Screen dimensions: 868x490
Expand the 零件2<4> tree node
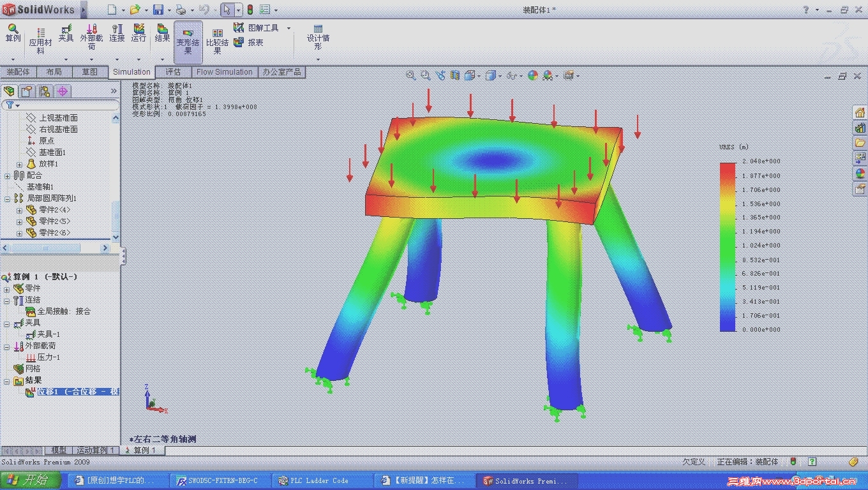(19, 210)
